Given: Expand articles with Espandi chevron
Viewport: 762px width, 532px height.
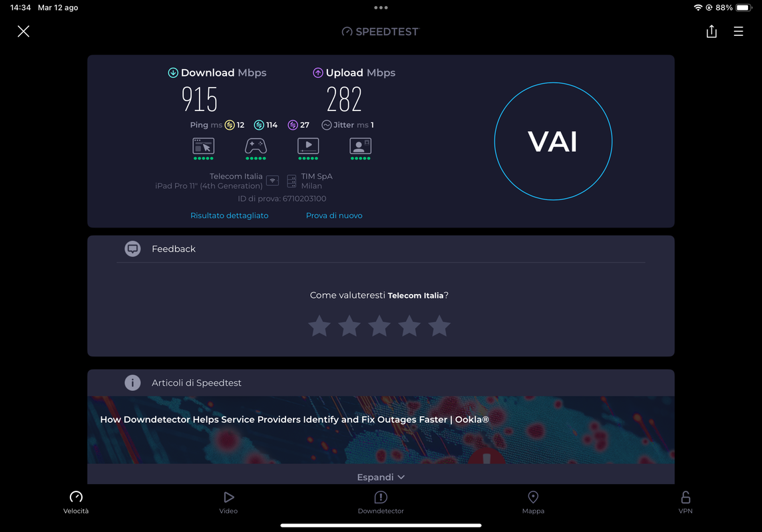Looking at the screenshot, I should [381, 477].
